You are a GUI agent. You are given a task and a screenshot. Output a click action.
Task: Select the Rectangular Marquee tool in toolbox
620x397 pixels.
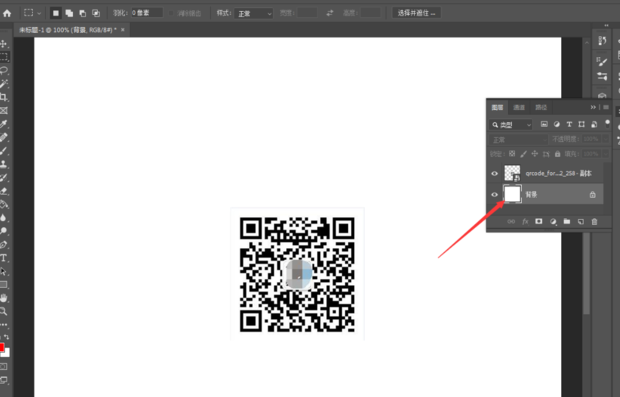[x=4, y=57]
